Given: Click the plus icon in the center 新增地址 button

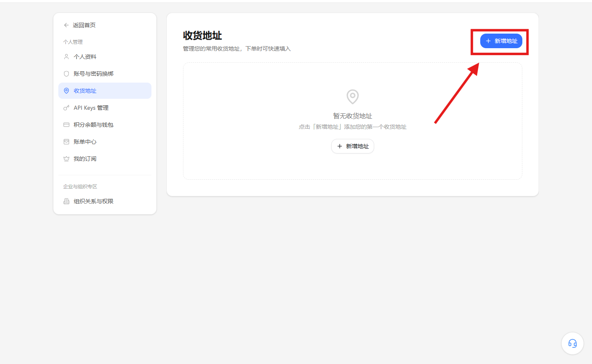Looking at the screenshot, I should pos(340,146).
